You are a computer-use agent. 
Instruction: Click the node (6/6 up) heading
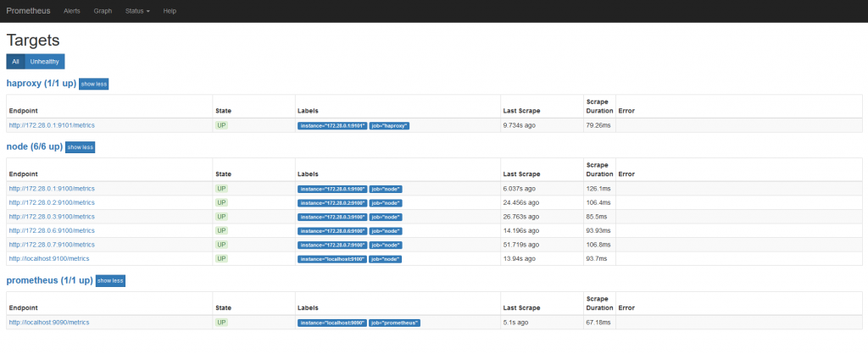click(34, 147)
